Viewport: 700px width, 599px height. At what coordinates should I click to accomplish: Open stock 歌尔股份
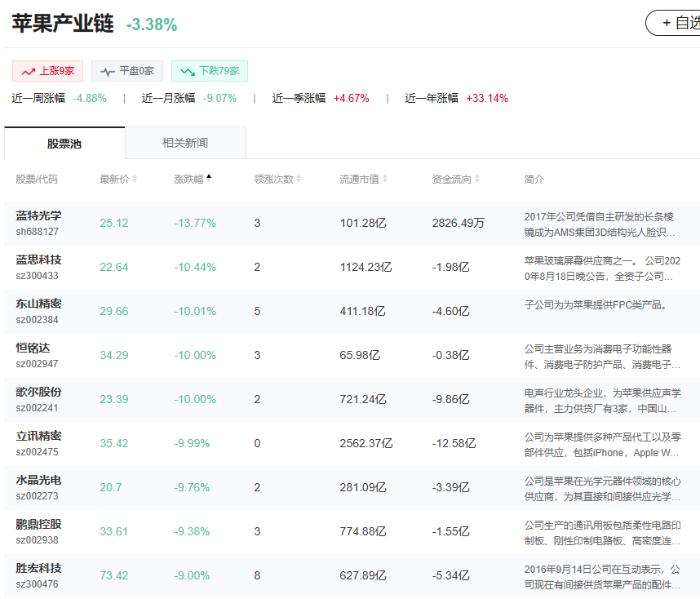(38, 392)
